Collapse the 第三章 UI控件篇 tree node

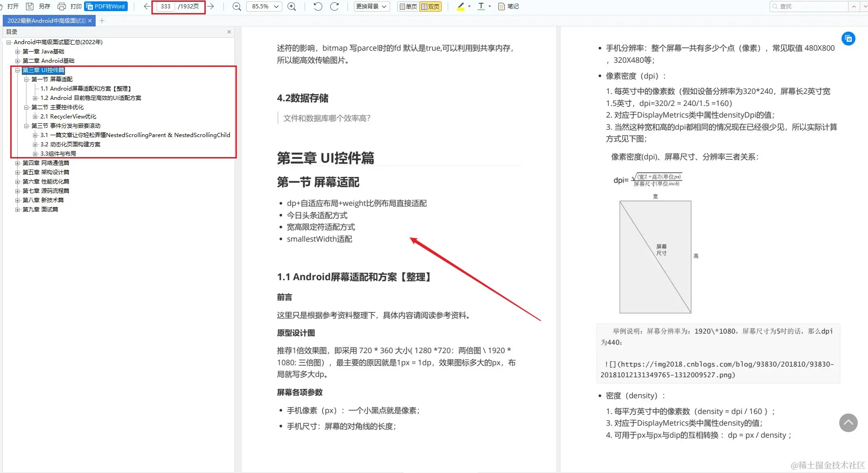(x=18, y=70)
